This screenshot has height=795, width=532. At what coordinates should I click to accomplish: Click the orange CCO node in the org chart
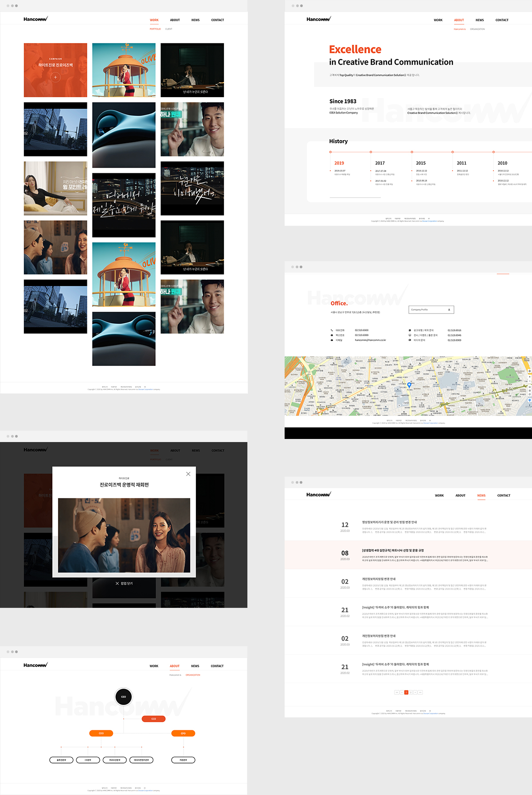153,719
